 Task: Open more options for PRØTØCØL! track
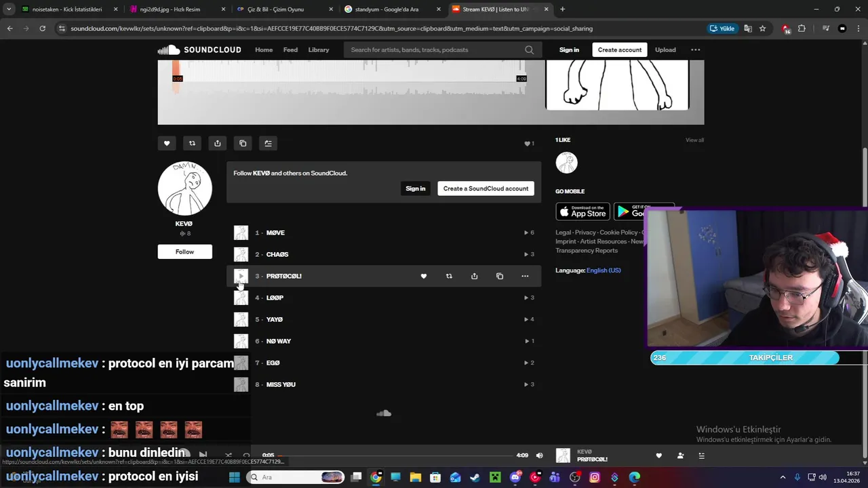525,276
